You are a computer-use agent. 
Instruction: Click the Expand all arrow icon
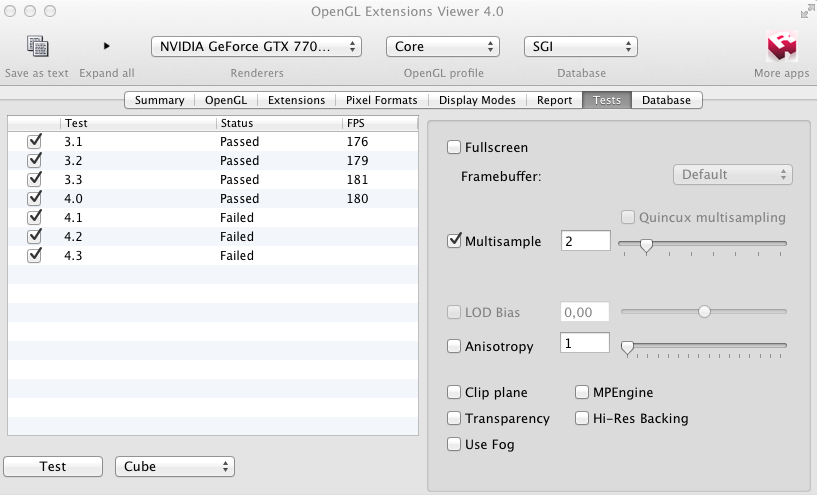pyautogui.click(x=106, y=46)
